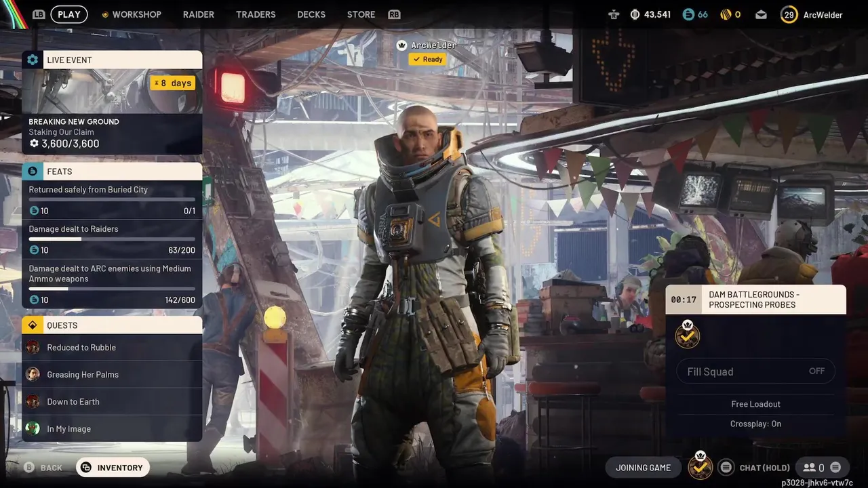Click the 00:17 matchmaking timer
This screenshot has height=488, width=868.
tap(684, 300)
